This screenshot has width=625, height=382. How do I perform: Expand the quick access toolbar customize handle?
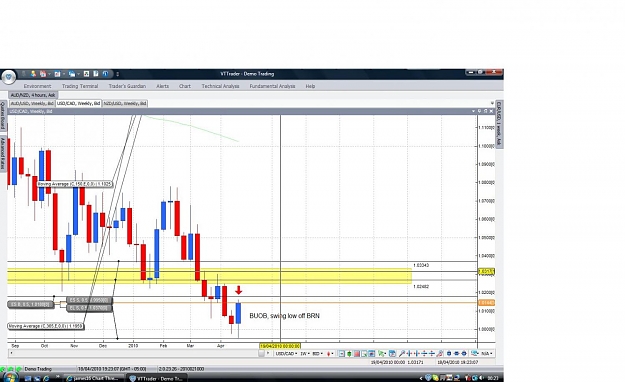point(118,74)
